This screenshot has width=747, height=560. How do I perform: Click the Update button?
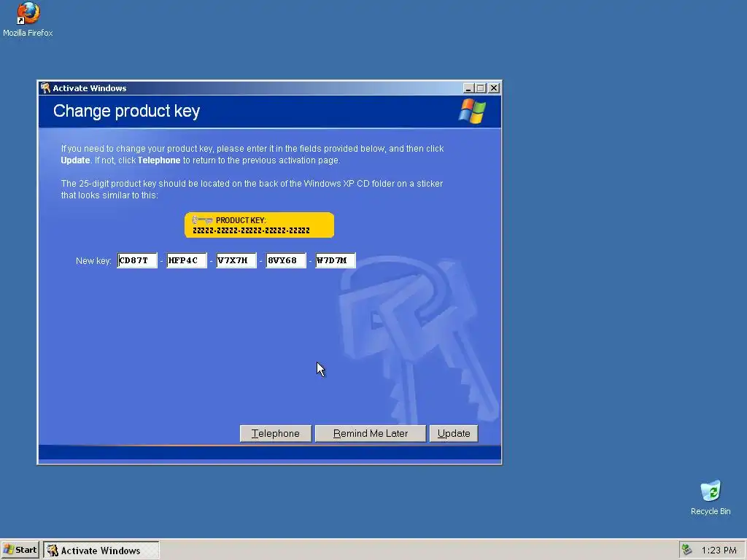point(454,433)
